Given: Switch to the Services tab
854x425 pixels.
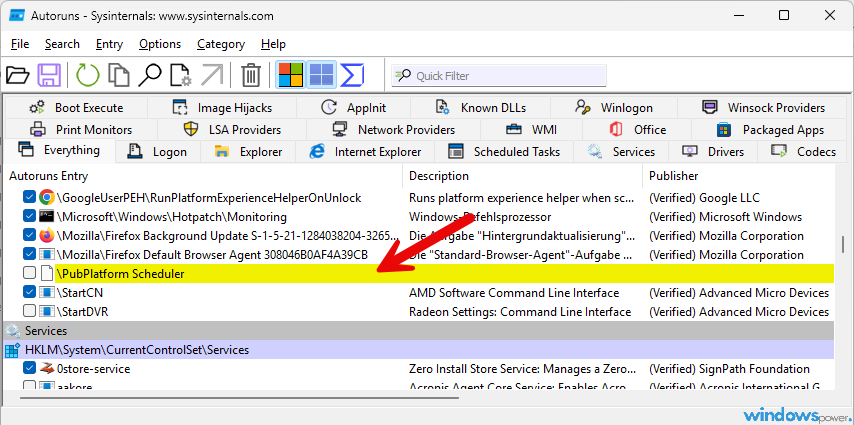Looking at the screenshot, I should 621,151.
